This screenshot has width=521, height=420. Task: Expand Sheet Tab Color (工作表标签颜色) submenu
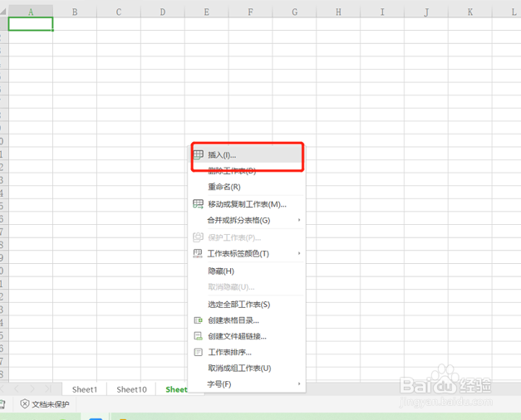pos(247,254)
